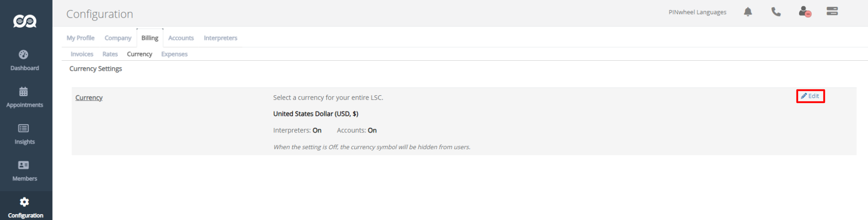Viewport: 868px width, 220px height.
Task: Click the phone call icon
Action: tap(776, 12)
